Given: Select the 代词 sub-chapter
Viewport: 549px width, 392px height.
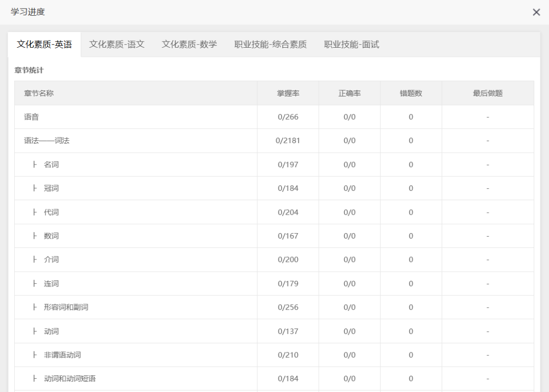Looking at the screenshot, I should pos(51,212).
